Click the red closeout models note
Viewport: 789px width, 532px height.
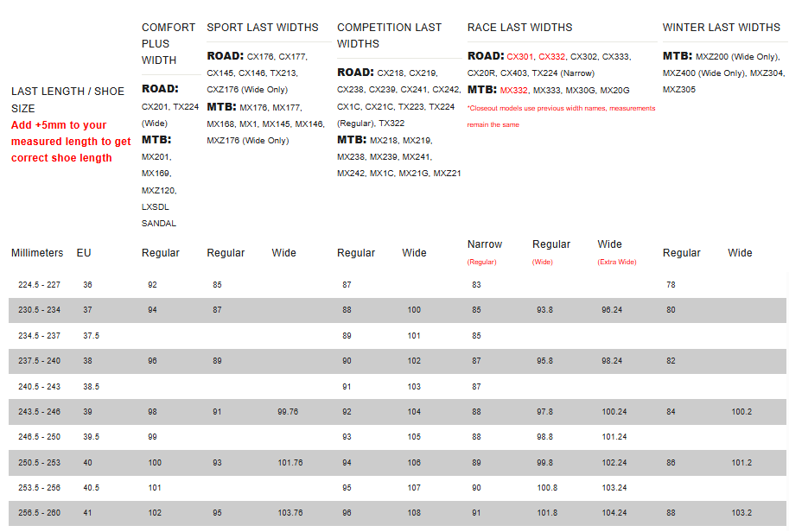(x=561, y=116)
